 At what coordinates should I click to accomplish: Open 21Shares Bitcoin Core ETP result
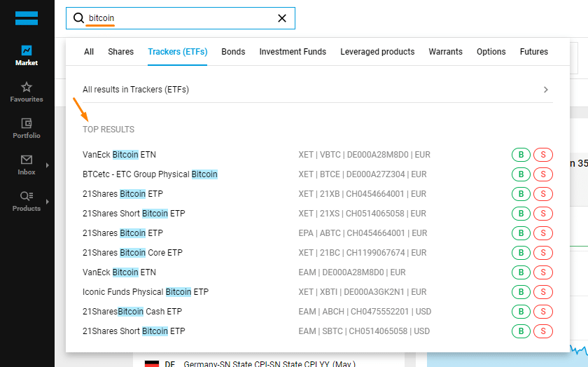click(x=132, y=253)
